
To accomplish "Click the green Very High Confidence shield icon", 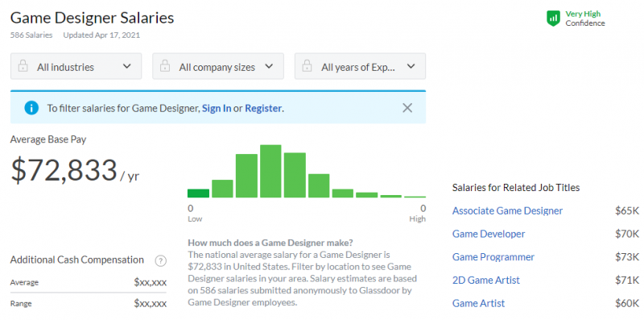I will [553, 19].
